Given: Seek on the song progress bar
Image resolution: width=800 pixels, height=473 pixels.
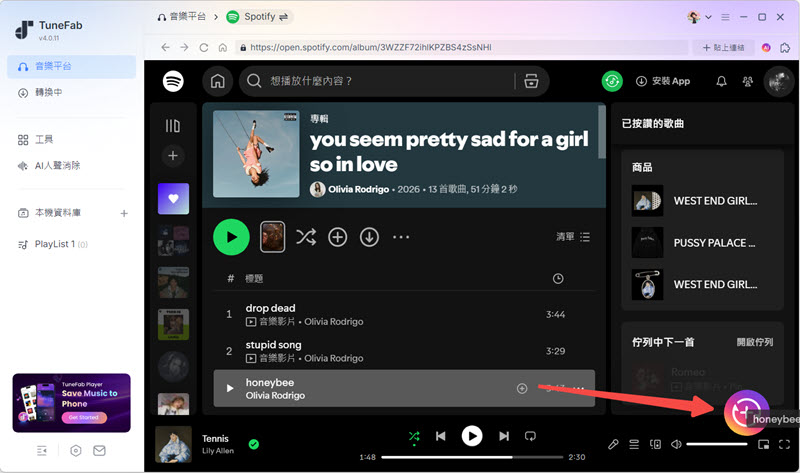Looking at the screenshot, I should (472, 457).
